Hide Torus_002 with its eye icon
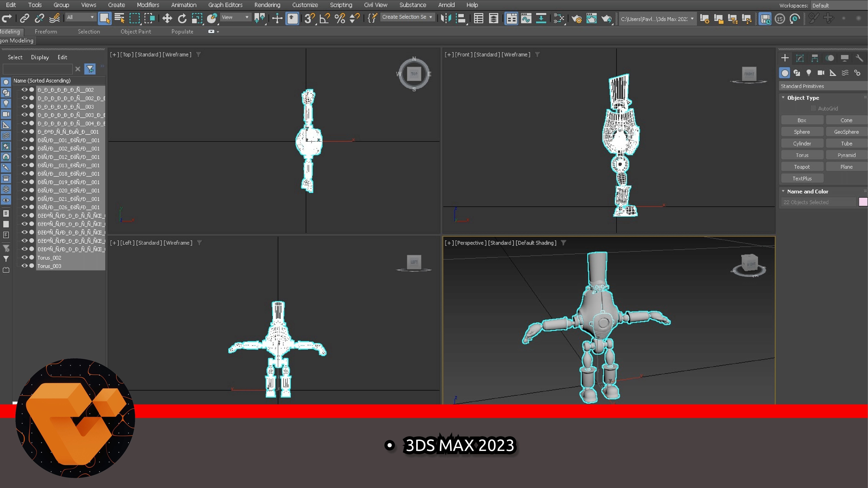This screenshot has width=868, height=488. tap(24, 257)
